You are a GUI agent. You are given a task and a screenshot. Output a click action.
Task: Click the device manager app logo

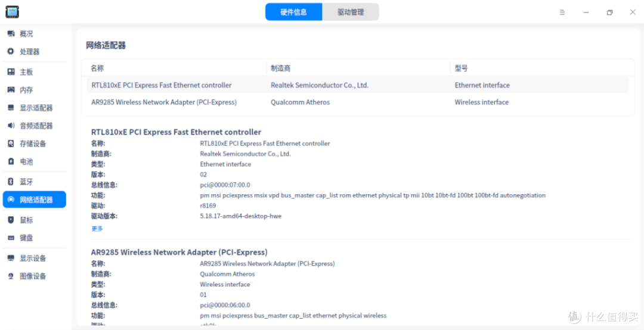pos(12,12)
